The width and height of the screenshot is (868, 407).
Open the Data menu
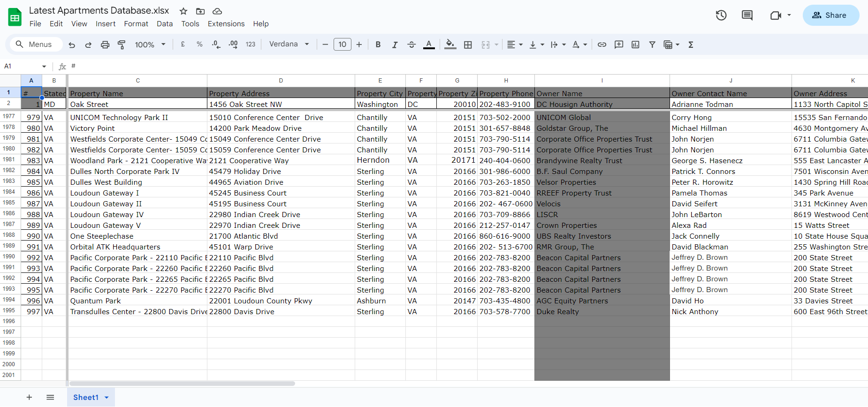(x=165, y=24)
